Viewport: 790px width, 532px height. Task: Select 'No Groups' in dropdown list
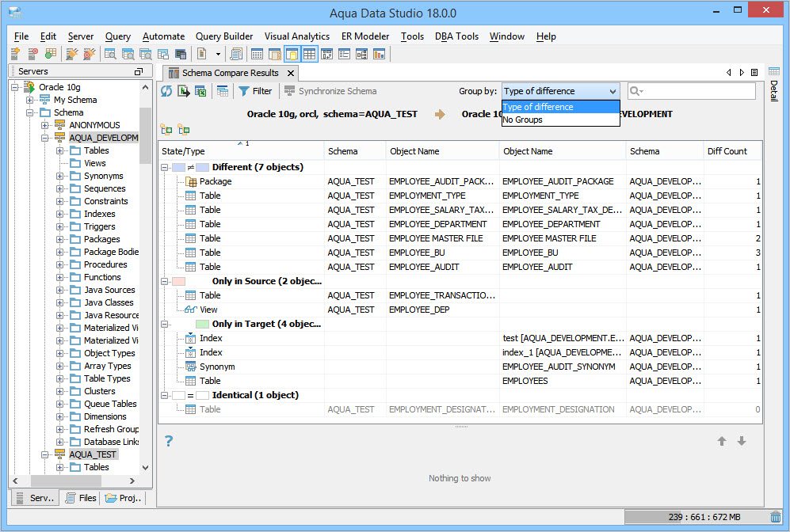point(560,120)
